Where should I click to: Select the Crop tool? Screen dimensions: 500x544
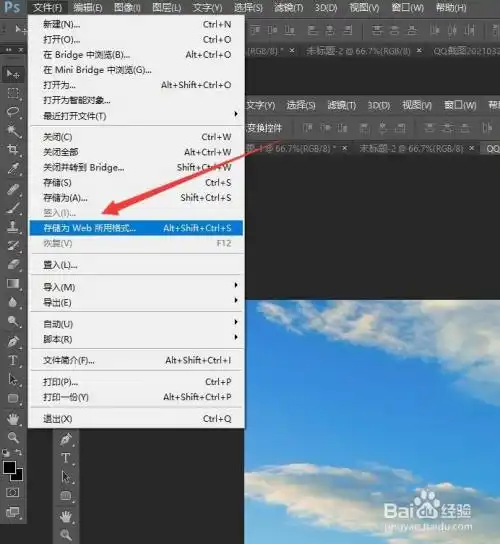[x=13, y=150]
